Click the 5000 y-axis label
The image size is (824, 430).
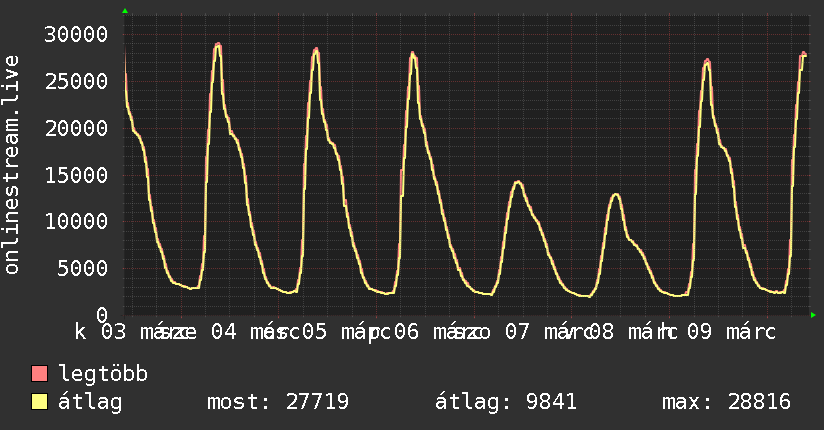(83, 268)
